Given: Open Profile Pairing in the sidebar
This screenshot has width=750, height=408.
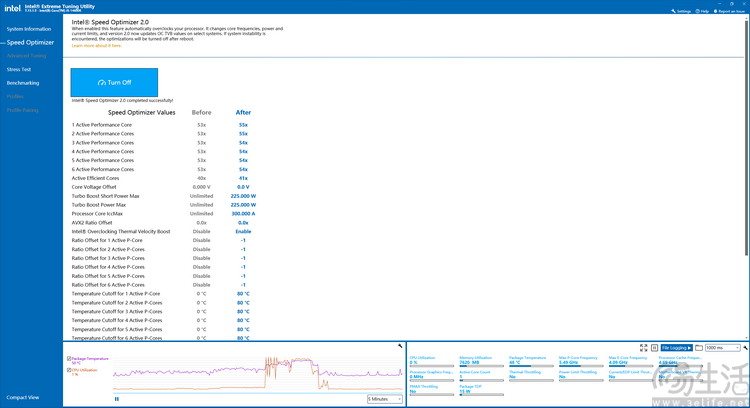Looking at the screenshot, I should tap(22, 110).
